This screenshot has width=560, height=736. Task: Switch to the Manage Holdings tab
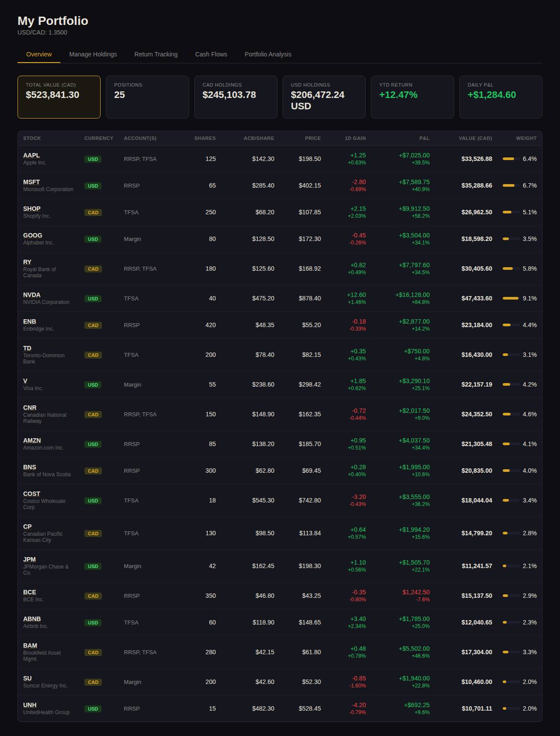(x=93, y=54)
